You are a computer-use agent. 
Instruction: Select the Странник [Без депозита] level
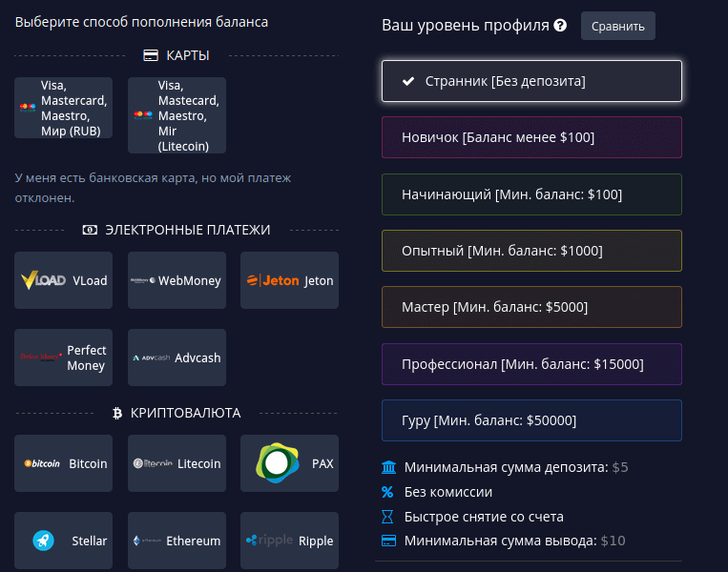[531, 81]
